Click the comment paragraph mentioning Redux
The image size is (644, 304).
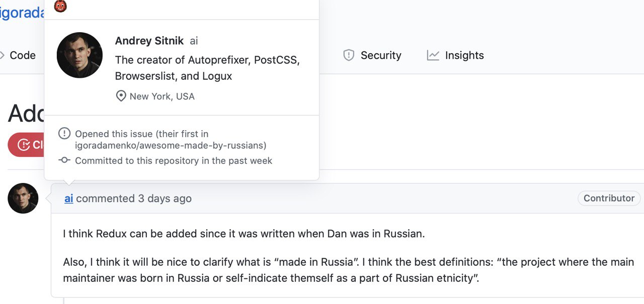(244, 234)
